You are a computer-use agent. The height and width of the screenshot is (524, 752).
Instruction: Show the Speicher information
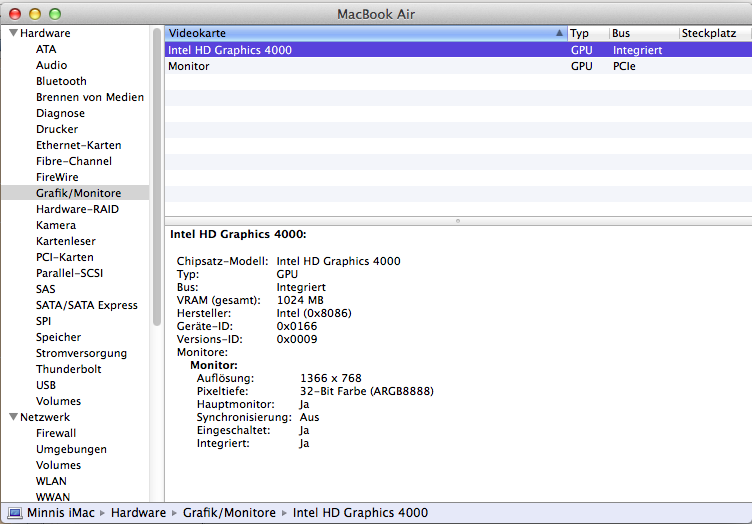pyautogui.click(x=59, y=337)
